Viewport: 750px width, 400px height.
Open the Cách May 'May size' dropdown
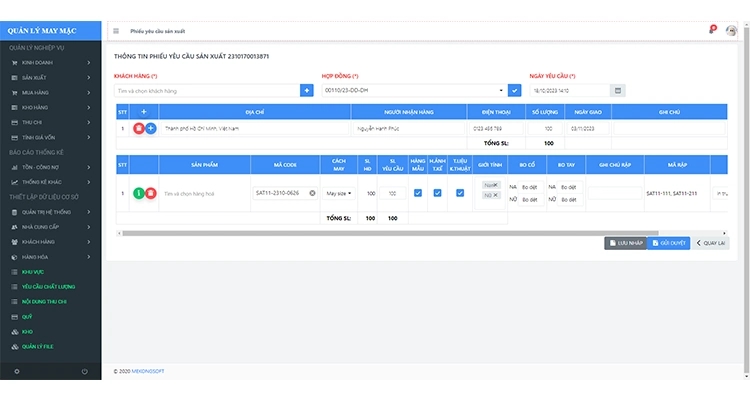tap(339, 192)
